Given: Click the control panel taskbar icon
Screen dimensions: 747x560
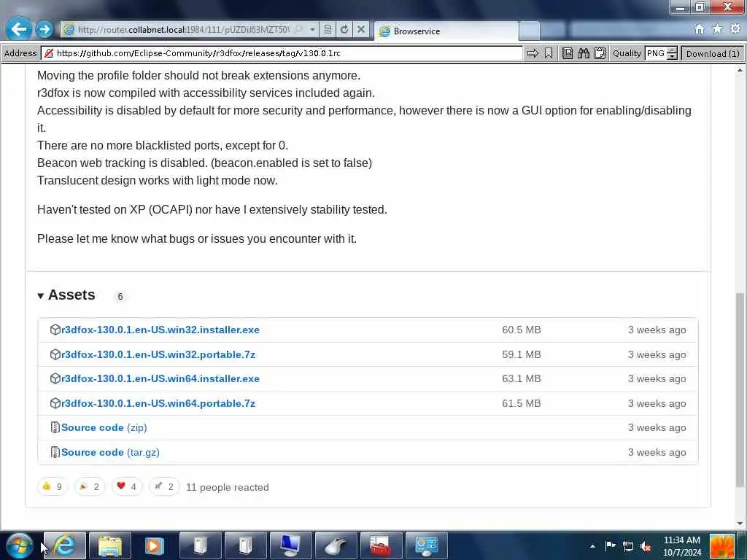Looking at the screenshot, I should coord(426,545).
